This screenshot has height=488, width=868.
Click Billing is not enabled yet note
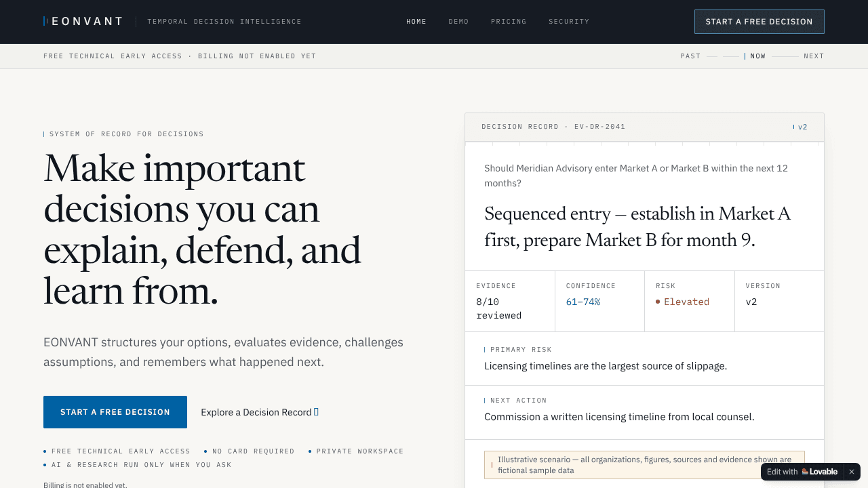tap(85, 485)
